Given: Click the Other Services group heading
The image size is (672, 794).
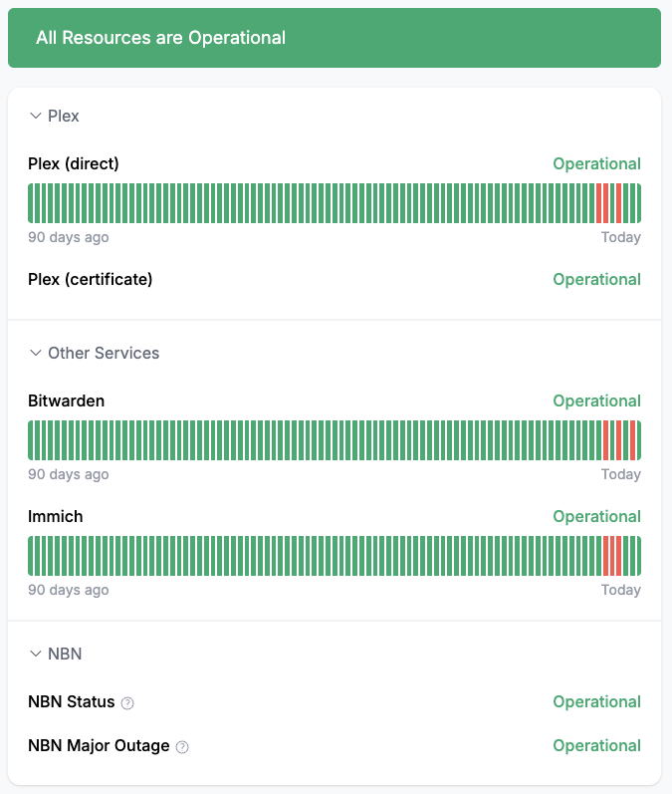Looking at the screenshot, I should [x=104, y=354].
